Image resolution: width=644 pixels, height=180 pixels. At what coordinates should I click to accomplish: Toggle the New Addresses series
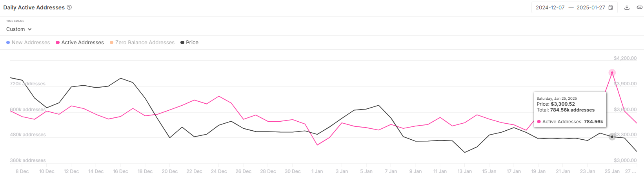click(28, 43)
